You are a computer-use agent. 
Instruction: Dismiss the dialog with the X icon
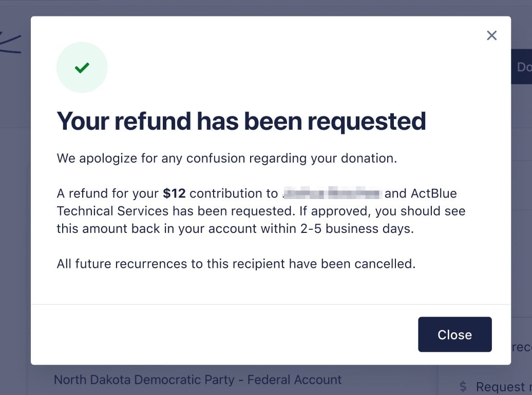pos(491,35)
